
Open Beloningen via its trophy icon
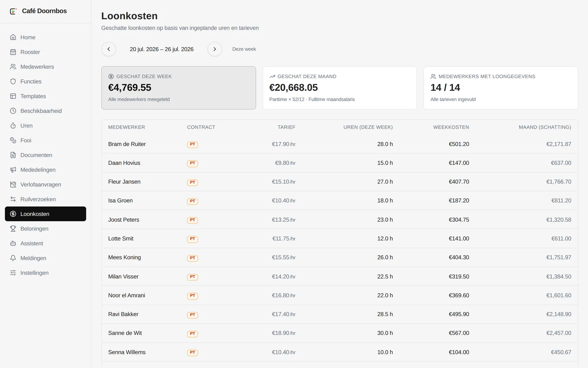[x=13, y=229]
